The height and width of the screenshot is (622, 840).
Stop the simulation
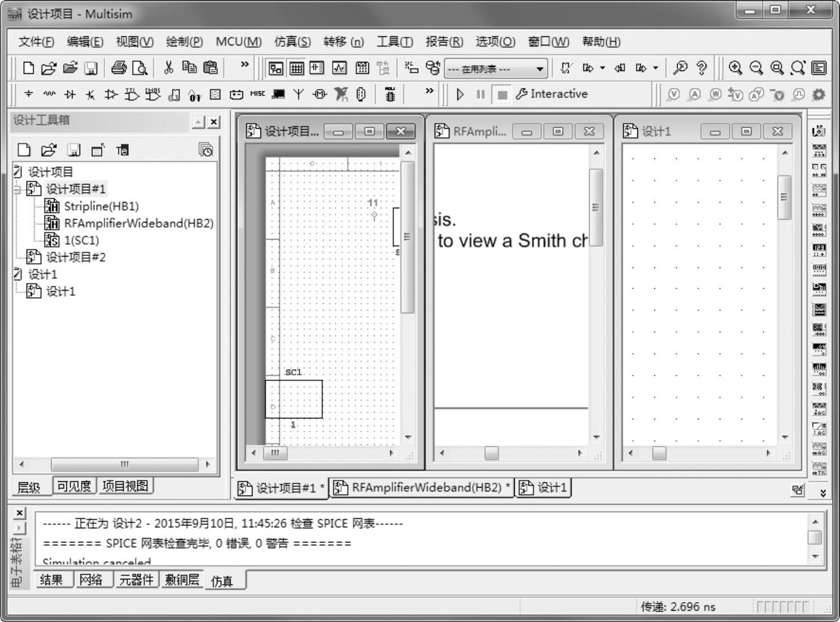pyautogui.click(x=502, y=94)
